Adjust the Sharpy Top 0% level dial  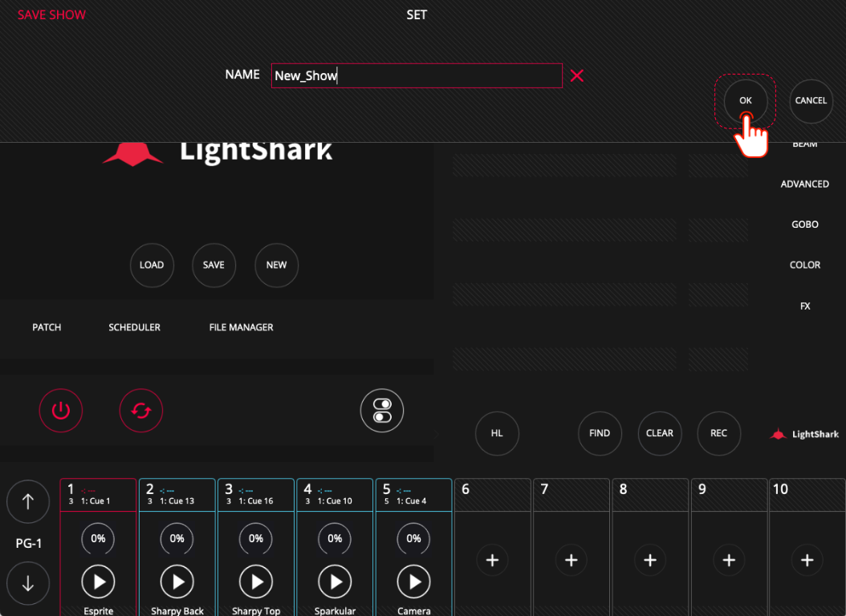[256, 538]
